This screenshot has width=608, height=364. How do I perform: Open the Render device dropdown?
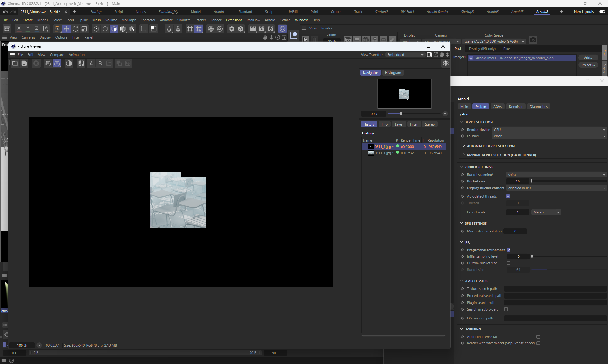549,130
